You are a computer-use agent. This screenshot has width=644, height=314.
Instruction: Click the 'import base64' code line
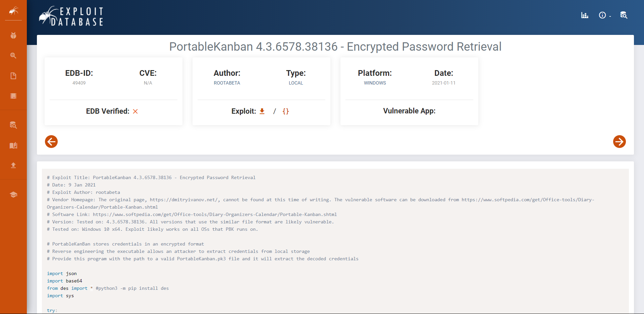[x=64, y=281]
